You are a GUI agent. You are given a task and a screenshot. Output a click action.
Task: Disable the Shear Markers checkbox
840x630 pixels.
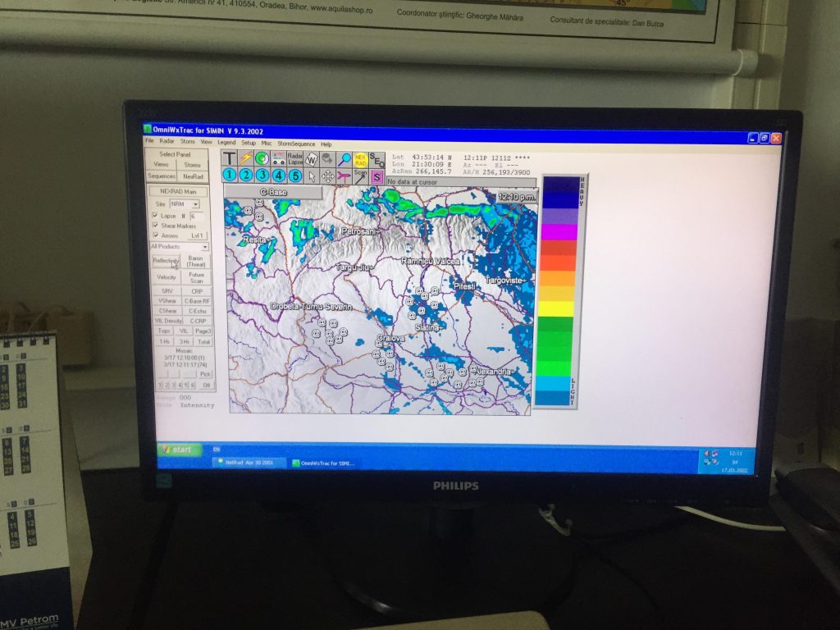coord(154,226)
